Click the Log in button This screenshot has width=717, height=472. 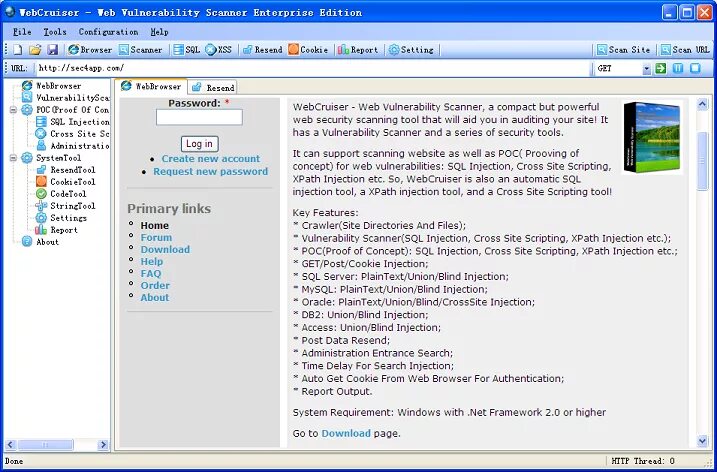click(199, 144)
